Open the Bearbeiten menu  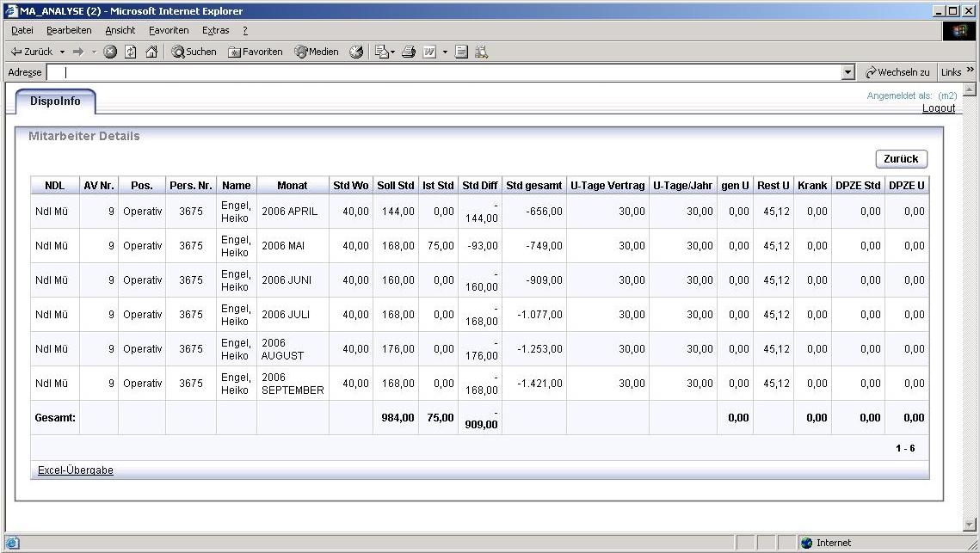69,30
